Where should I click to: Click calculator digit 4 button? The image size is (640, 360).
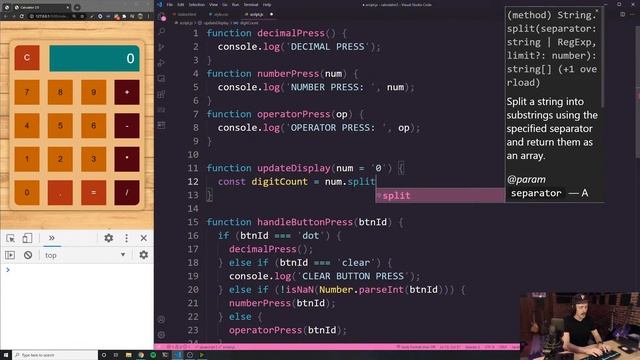[27, 125]
